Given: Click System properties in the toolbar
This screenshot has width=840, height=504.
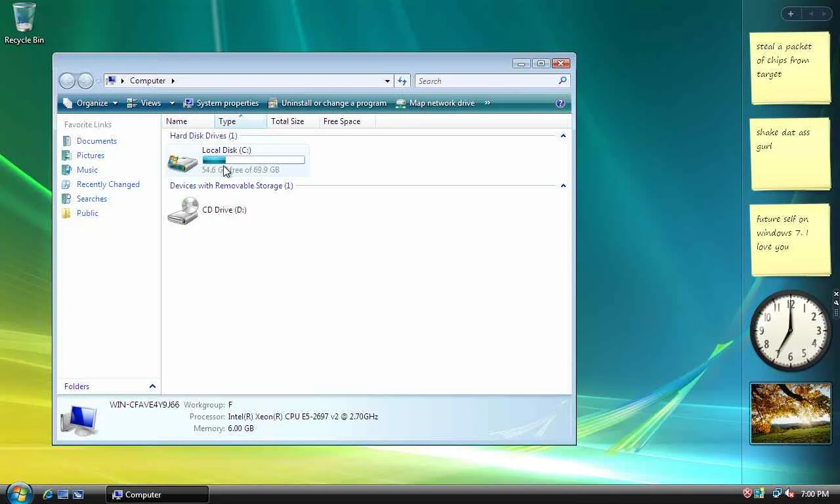Looking at the screenshot, I should pyautogui.click(x=221, y=103).
